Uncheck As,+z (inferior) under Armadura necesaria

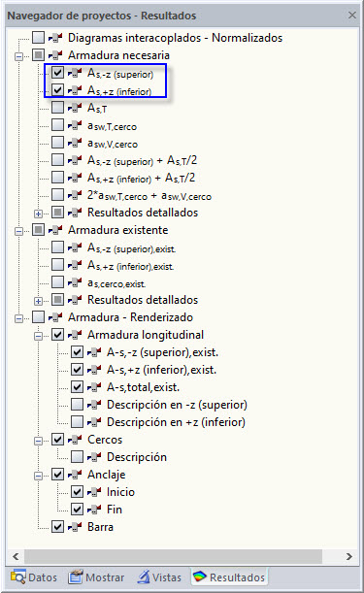(57, 90)
